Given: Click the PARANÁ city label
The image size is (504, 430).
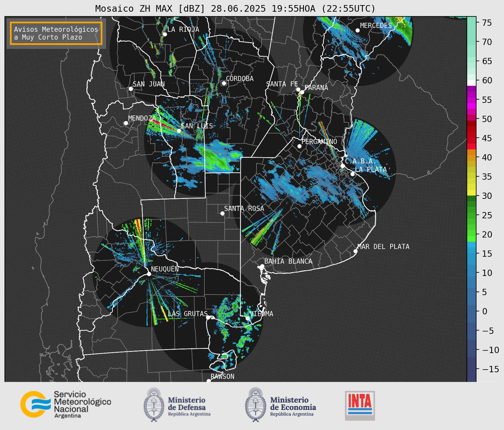Looking at the screenshot, I should [316, 88].
